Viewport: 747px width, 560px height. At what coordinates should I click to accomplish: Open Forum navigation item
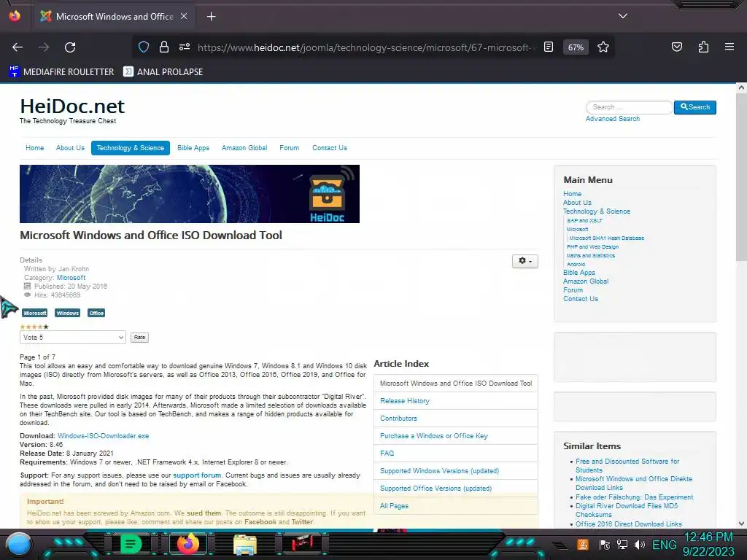tap(289, 147)
